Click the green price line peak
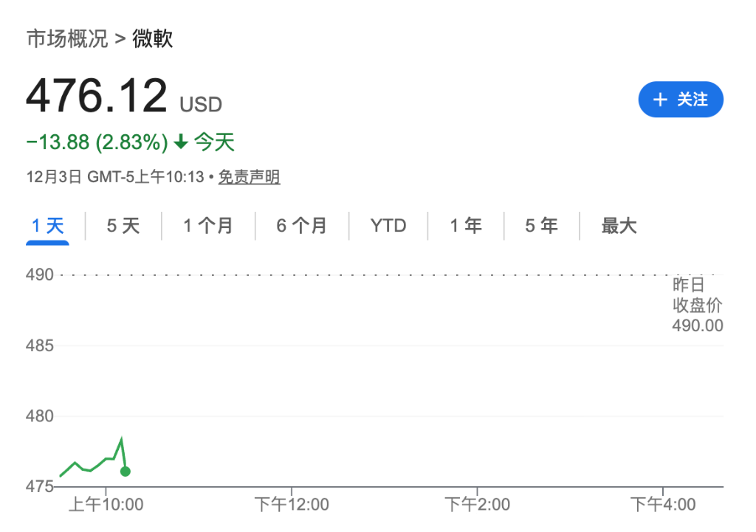The image size is (756, 532). [121, 440]
